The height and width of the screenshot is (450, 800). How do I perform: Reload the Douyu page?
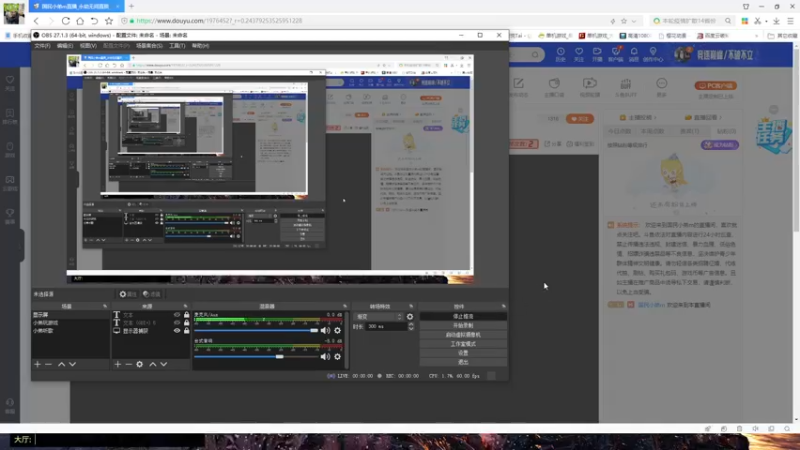click(66, 21)
